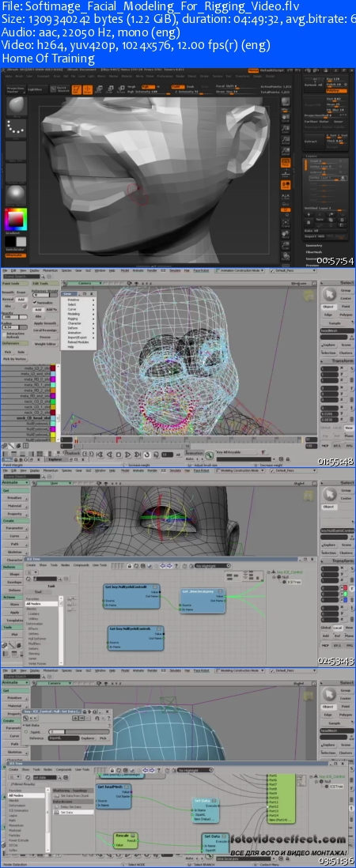The image size is (356, 868).
Task: Open No Highlight dropdown in 02:53:43 ICE Tree
Action: pos(213,566)
